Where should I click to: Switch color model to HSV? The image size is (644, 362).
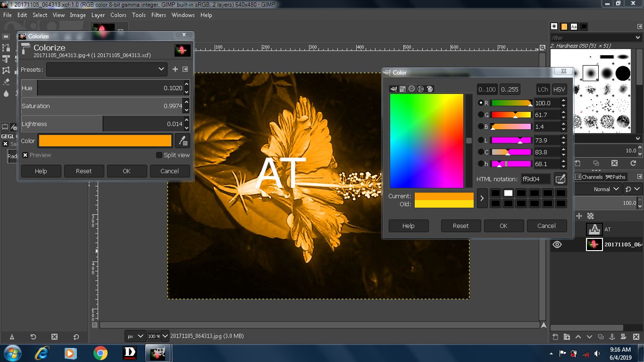pos(559,89)
